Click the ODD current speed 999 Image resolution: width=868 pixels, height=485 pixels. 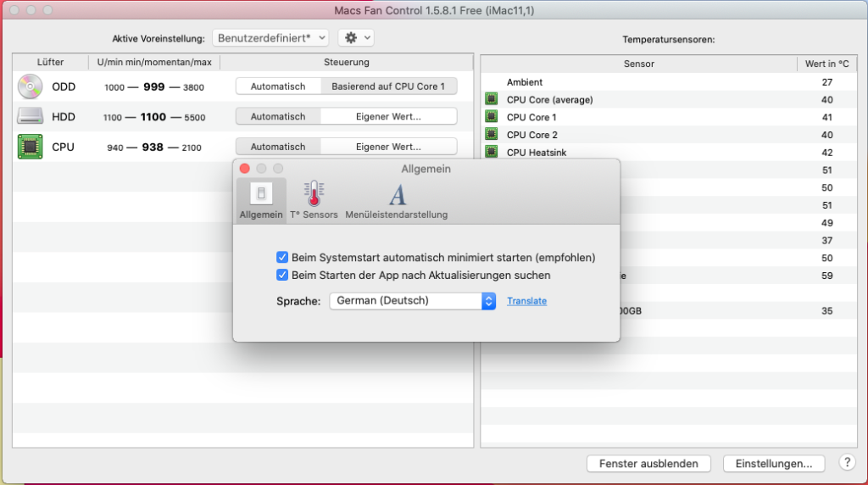(x=154, y=87)
